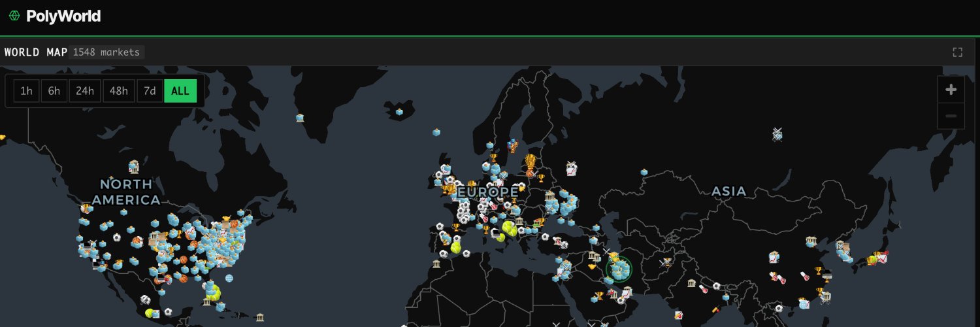The image size is (980, 327).
Task: Select the 7d time filter
Action: pyautogui.click(x=150, y=91)
